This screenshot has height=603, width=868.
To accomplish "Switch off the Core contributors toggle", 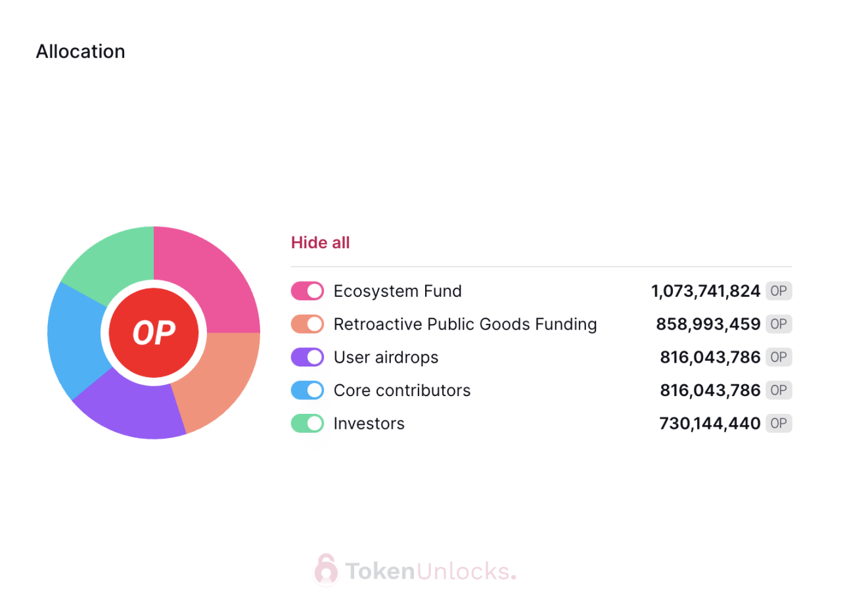I will [x=308, y=390].
